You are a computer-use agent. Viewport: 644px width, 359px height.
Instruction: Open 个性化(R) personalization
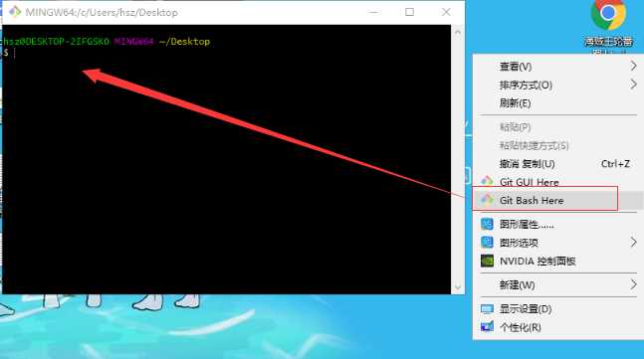tap(558, 327)
